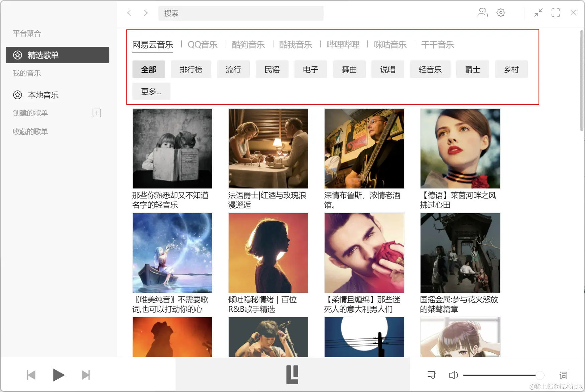The height and width of the screenshot is (392, 585).
Task: Switch to the 酷我音乐 tab
Action: (296, 45)
